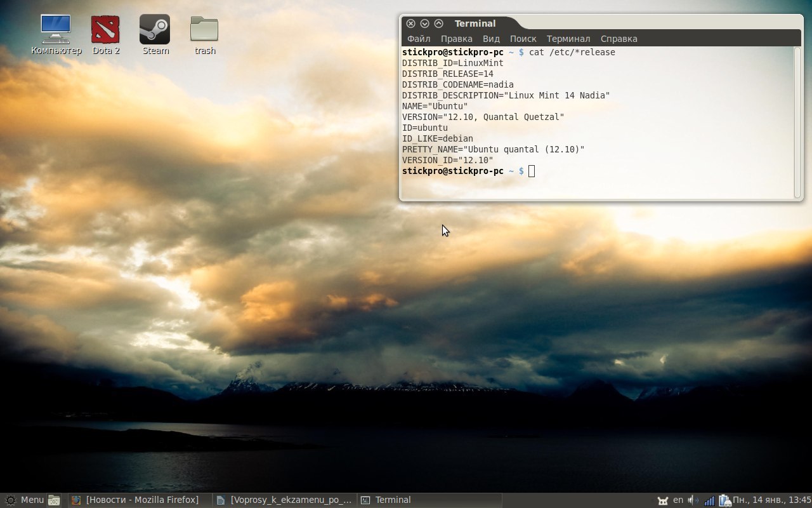Click the Terminal vertical scrollbar
This screenshot has width=812, height=508.
pos(797,122)
